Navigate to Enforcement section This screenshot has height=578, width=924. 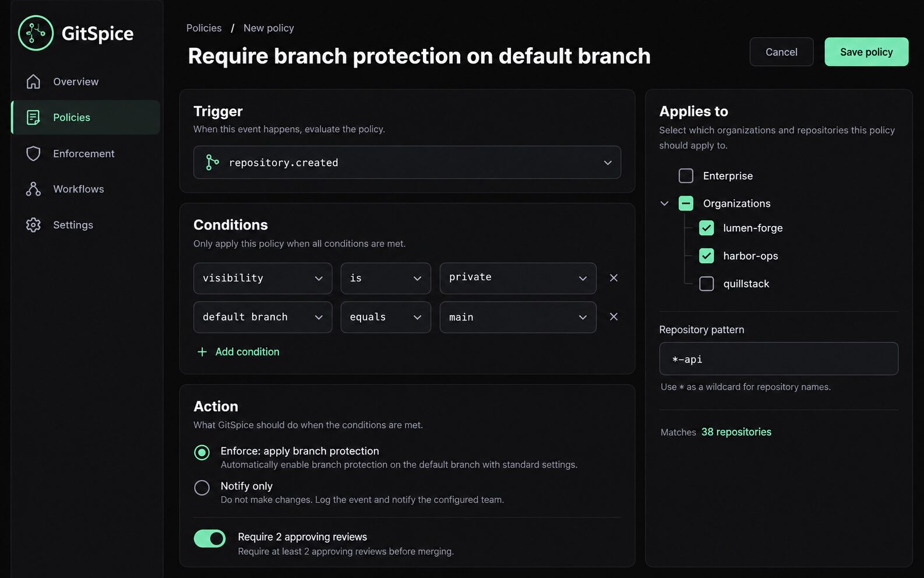pos(86,154)
